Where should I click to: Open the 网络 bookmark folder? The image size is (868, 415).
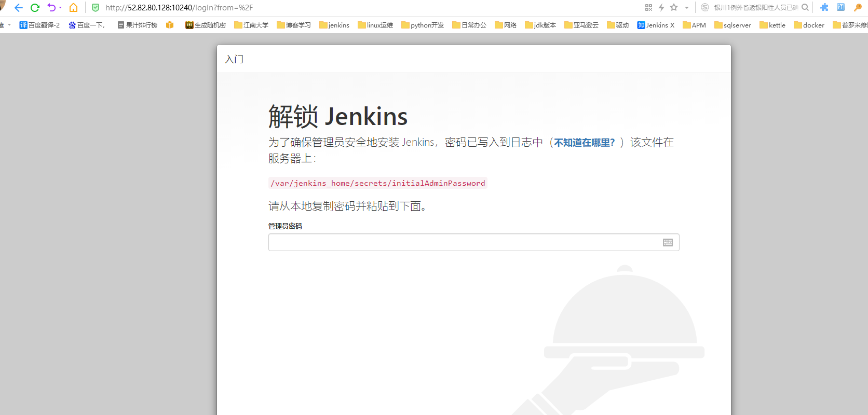[x=506, y=25]
